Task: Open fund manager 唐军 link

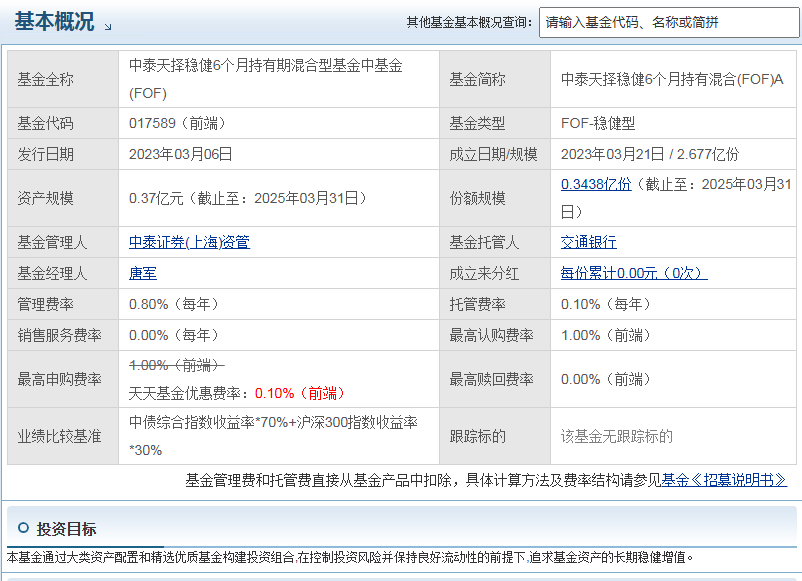Action: (x=143, y=273)
